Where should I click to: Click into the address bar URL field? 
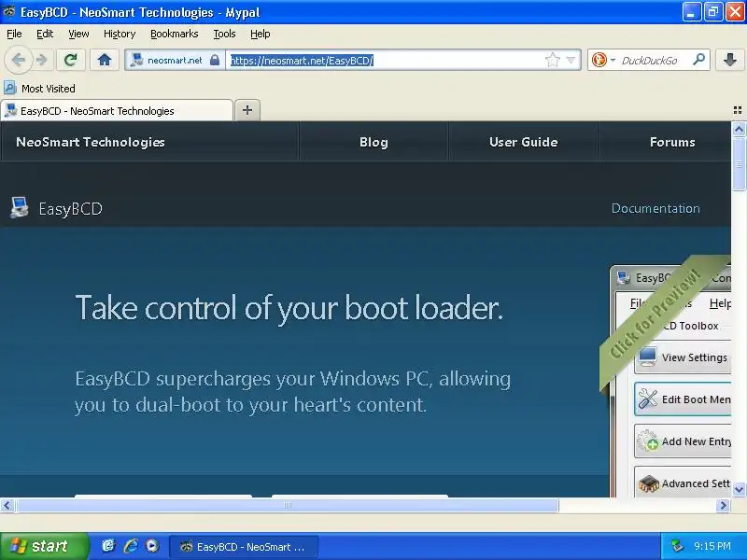[x=387, y=60]
